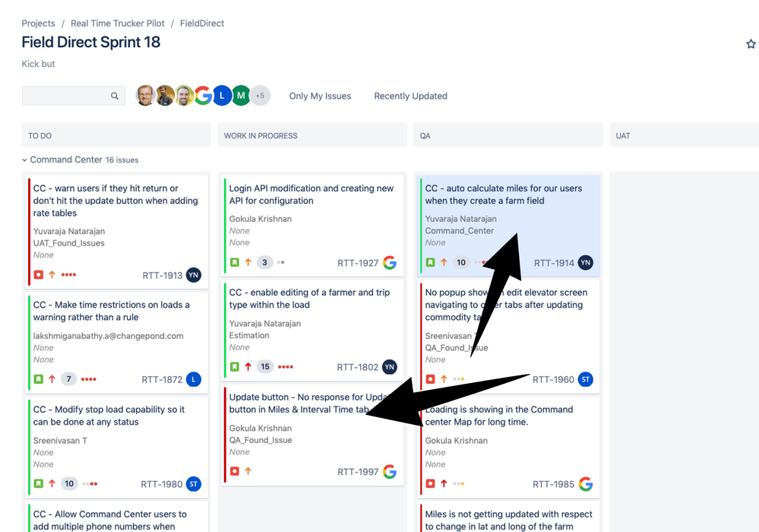Click the search magnifier icon
The image size is (759, 532).
pos(114,96)
